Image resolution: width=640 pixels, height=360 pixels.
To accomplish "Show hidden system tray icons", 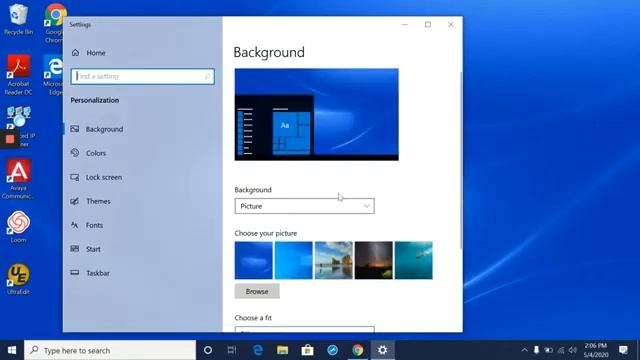I will 524,350.
